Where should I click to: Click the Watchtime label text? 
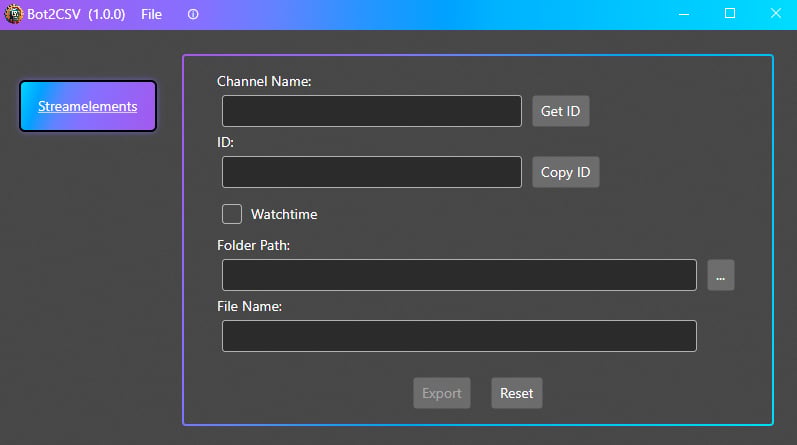pos(284,214)
